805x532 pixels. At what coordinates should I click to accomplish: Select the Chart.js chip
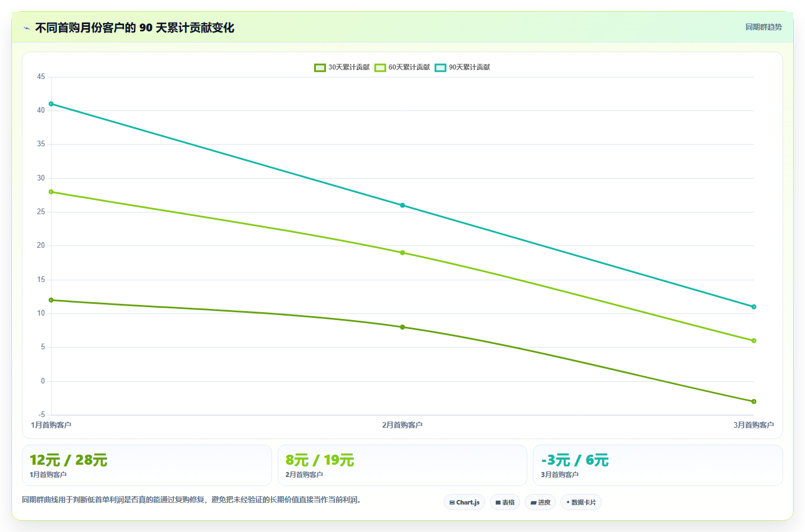464,502
